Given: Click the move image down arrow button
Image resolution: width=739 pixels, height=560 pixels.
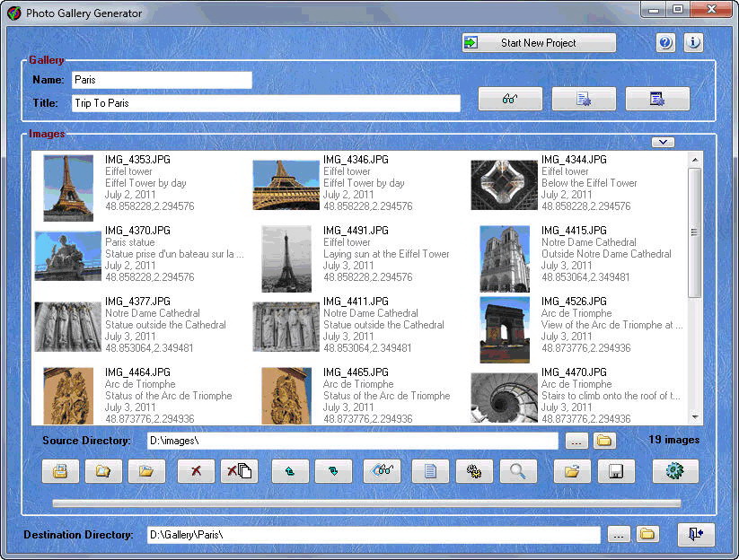Looking at the screenshot, I should 333,471.
